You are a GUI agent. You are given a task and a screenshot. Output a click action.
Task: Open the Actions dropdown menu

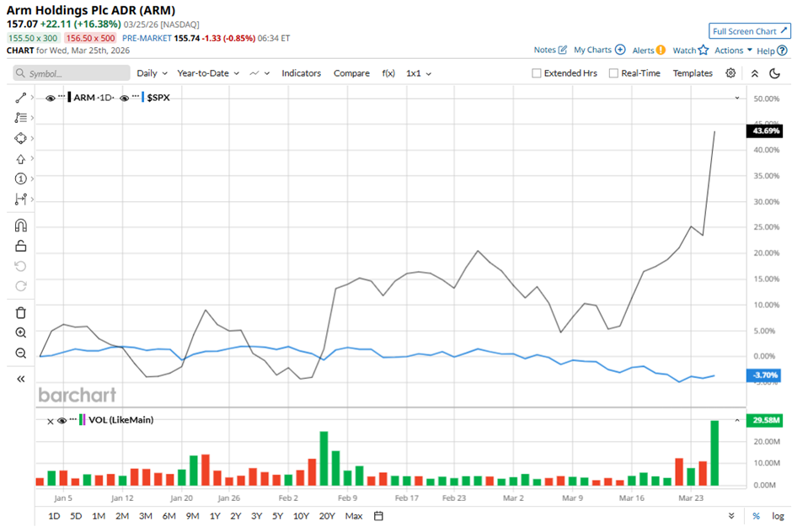click(733, 50)
